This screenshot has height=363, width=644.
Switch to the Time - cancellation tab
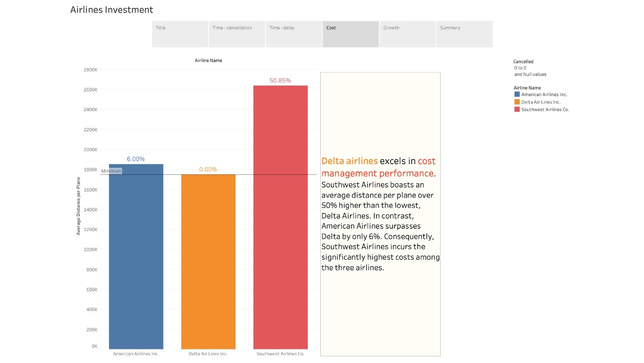click(237, 34)
